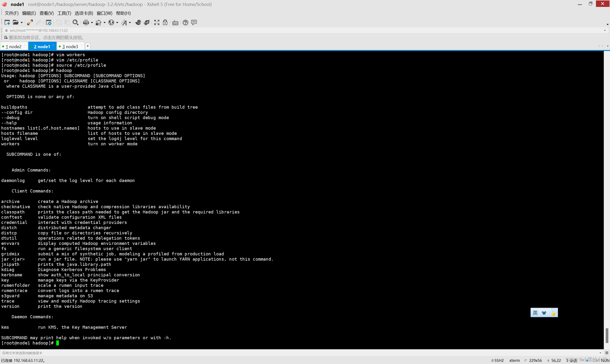Image resolution: width=610 pixels, height=364 pixels.
Task: Click SSH2 in the status bar
Action: click(498, 360)
